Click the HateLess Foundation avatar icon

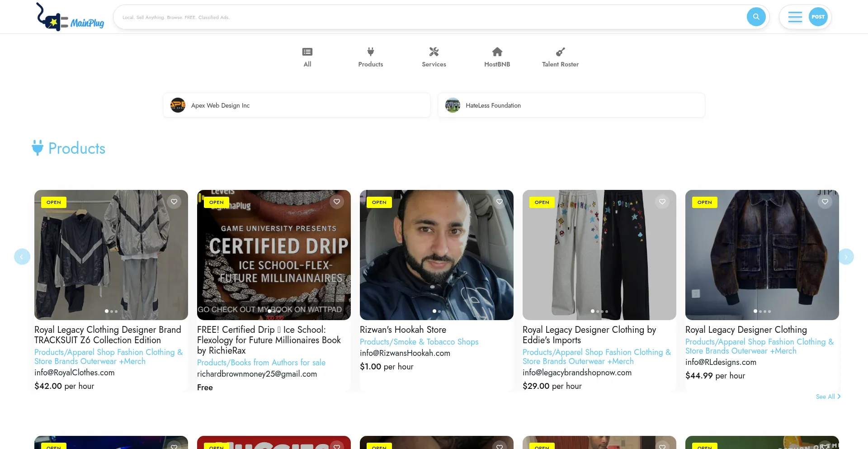pyautogui.click(x=453, y=105)
